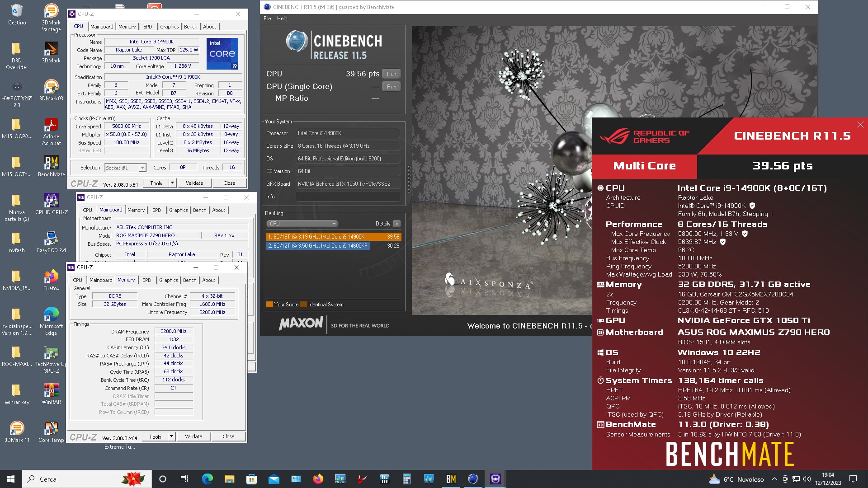The image size is (868, 488).
Task: Open Microsoft Edge desktop shortcut
Action: [x=51, y=321]
